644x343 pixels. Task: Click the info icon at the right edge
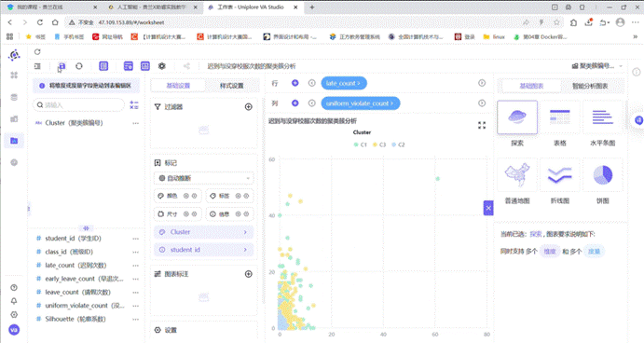(637, 72)
